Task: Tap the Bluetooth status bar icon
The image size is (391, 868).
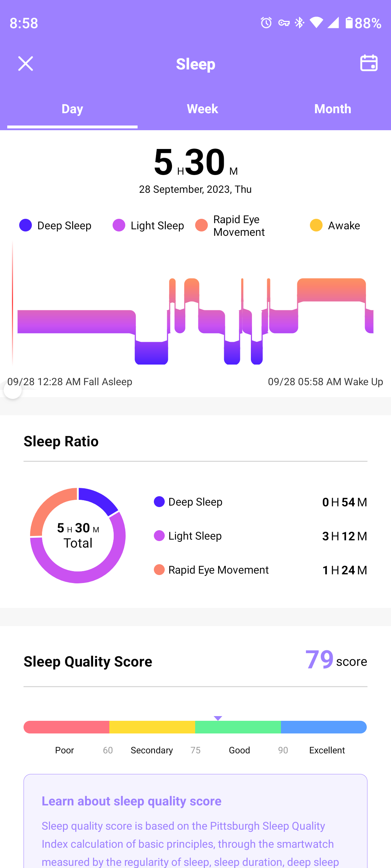Action: tap(299, 23)
